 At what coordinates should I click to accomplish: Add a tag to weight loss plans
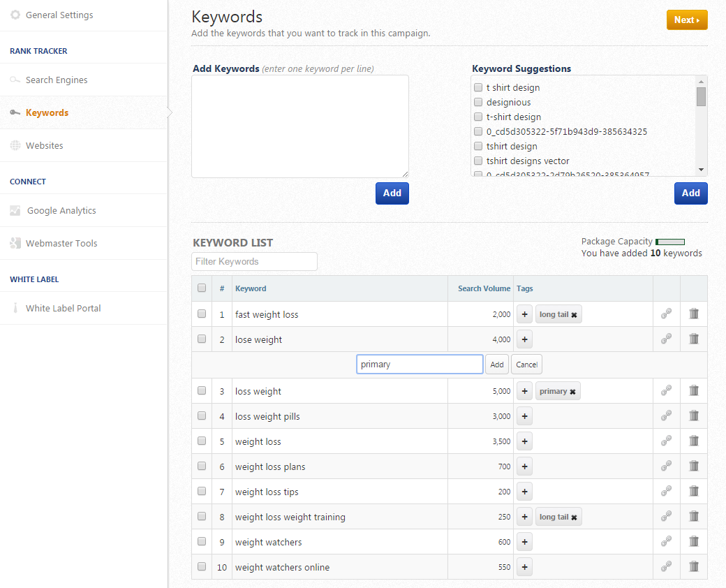point(524,466)
